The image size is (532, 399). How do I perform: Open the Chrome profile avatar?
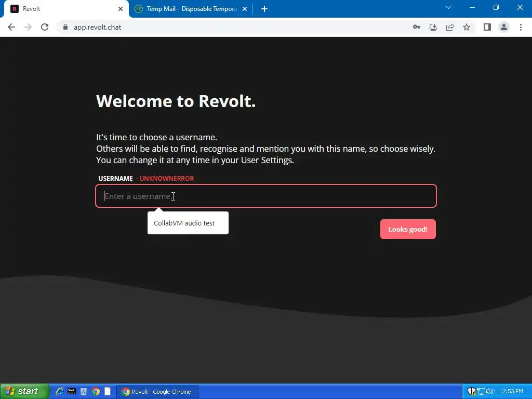(x=504, y=27)
